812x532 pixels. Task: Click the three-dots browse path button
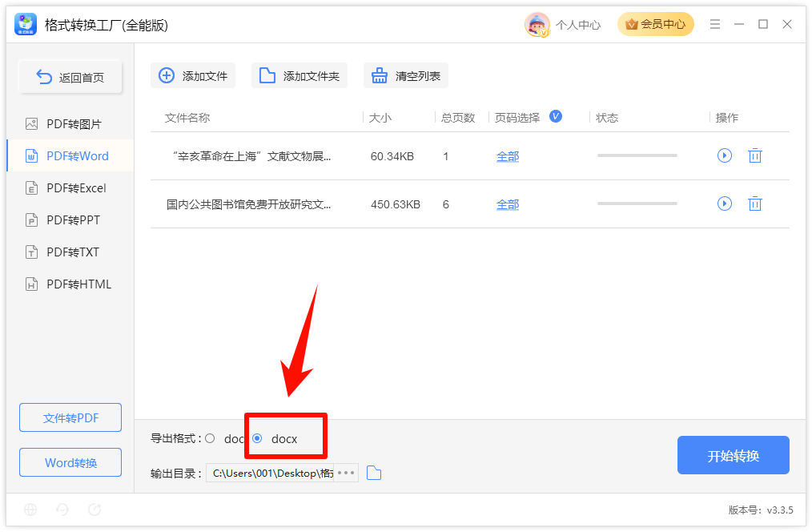click(346, 473)
